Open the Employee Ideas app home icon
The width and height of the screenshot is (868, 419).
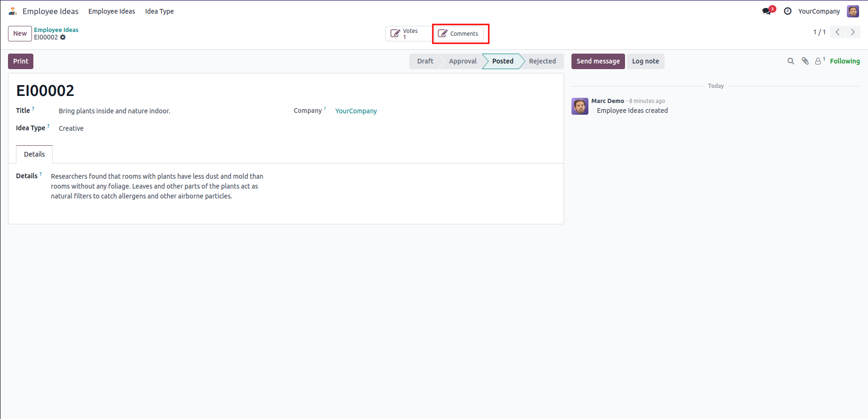(x=13, y=11)
